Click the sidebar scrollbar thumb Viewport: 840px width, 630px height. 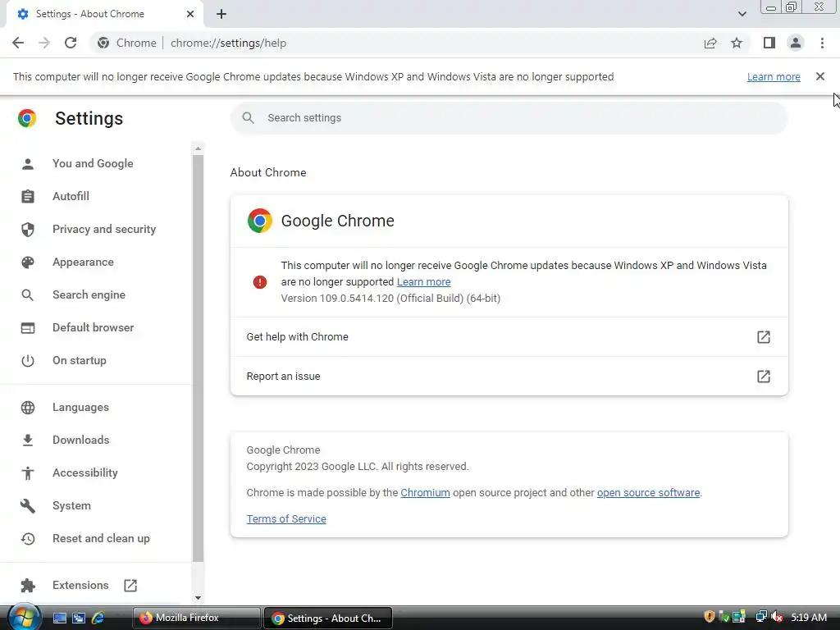[x=199, y=359]
